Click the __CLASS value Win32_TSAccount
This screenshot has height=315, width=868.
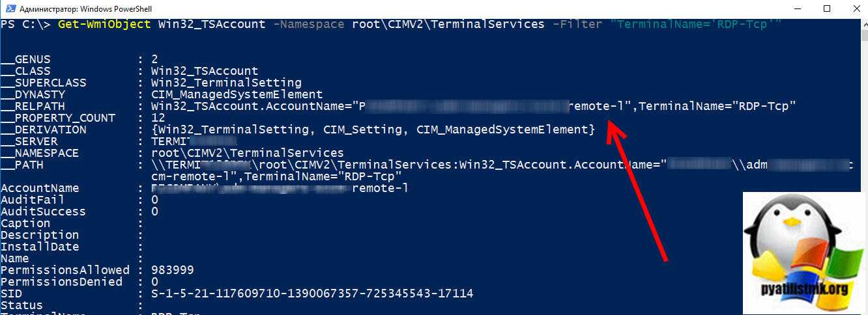pos(204,71)
